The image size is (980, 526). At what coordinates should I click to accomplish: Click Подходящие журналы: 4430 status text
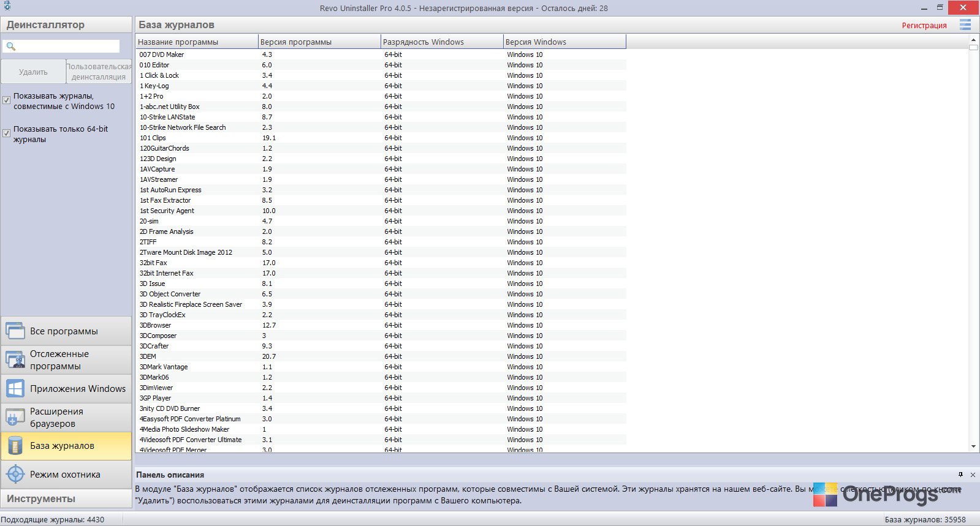pos(53,519)
